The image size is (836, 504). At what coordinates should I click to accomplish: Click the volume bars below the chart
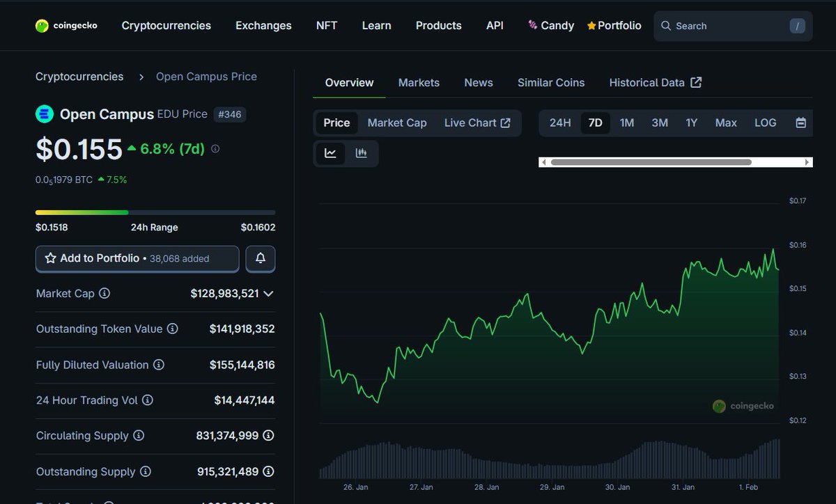[550, 459]
